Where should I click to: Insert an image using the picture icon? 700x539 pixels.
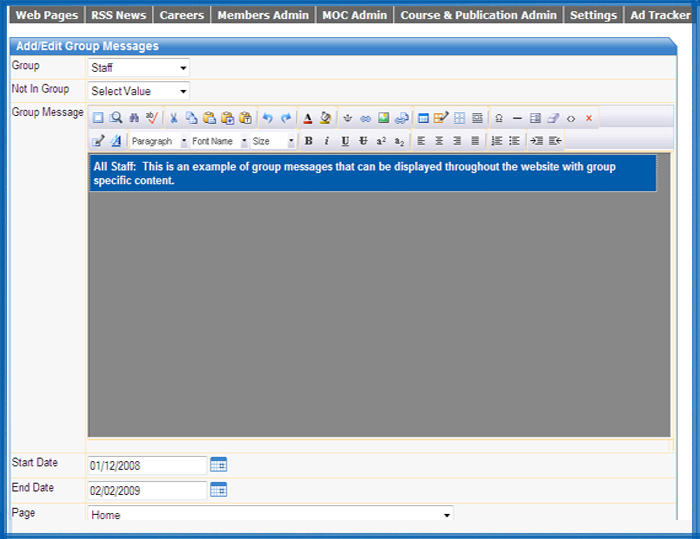pyautogui.click(x=383, y=118)
